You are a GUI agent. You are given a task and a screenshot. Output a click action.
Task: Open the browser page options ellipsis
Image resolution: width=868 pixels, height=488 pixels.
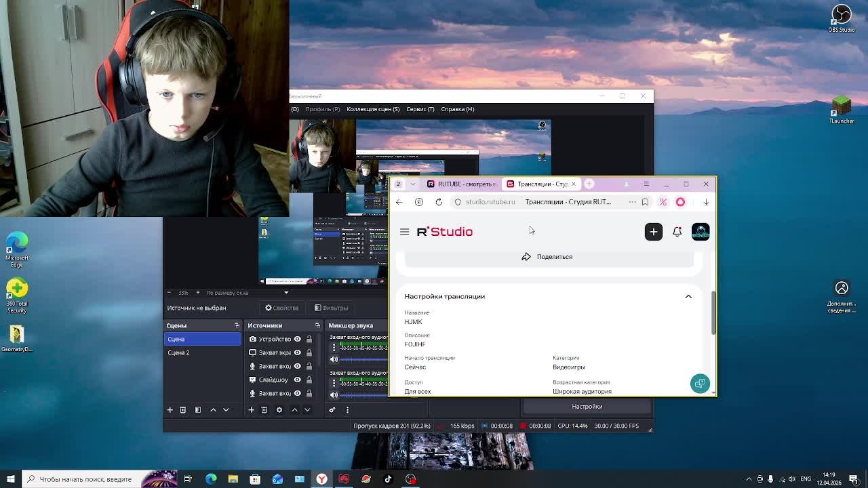[x=633, y=202]
